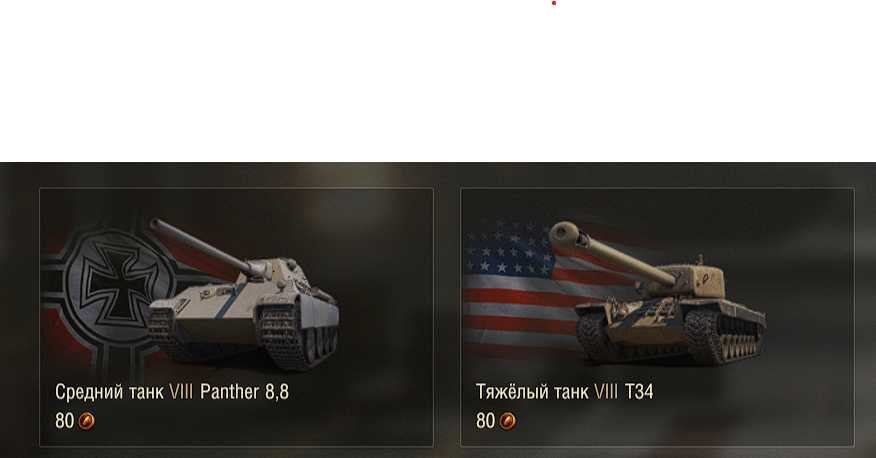This screenshot has height=458, width=876.
Task: Click the tier VIII numeral beside T34
Action: pos(606,392)
